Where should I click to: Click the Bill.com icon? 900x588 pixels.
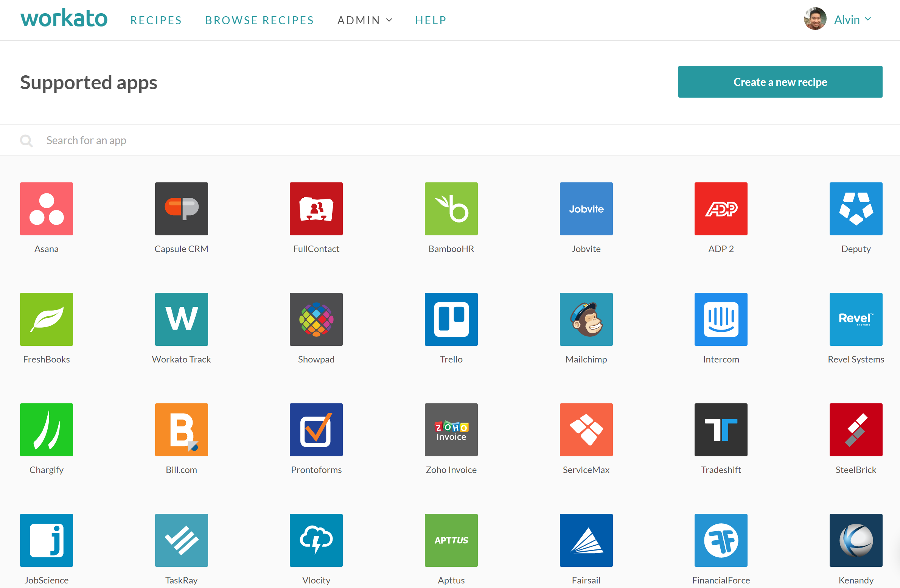point(182,430)
